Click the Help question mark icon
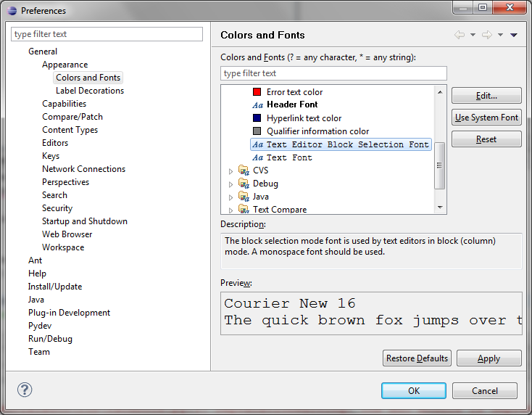 click(25, 390)
